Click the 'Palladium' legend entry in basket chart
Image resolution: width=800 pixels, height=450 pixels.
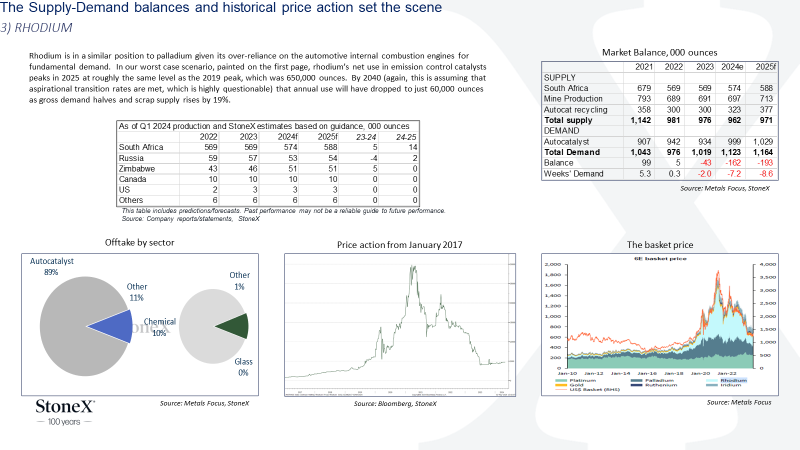[x=653, y=381]
